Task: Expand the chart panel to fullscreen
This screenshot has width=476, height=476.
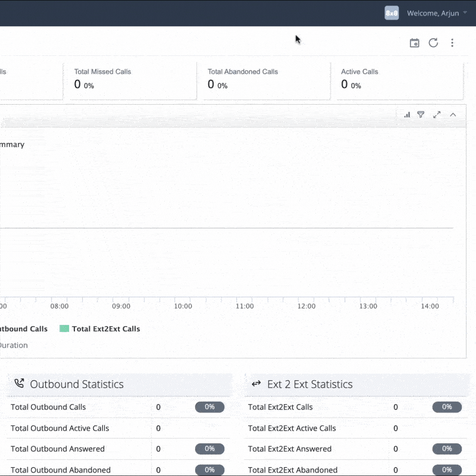Action: 437,115
